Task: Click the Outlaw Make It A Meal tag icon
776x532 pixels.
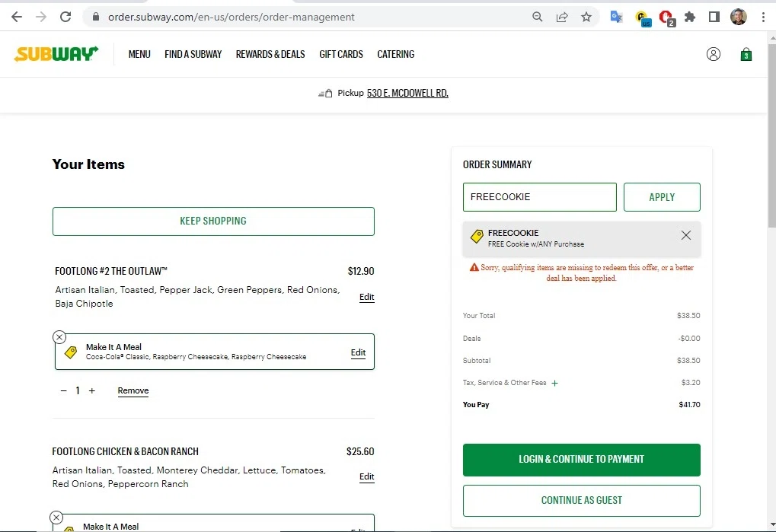Action: 71,352
